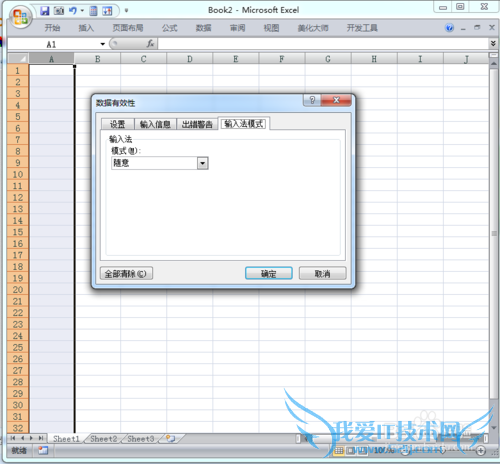Click the vertical split box above scrollbar
This screenshot has width=500, height=464.
click(494, 55)
